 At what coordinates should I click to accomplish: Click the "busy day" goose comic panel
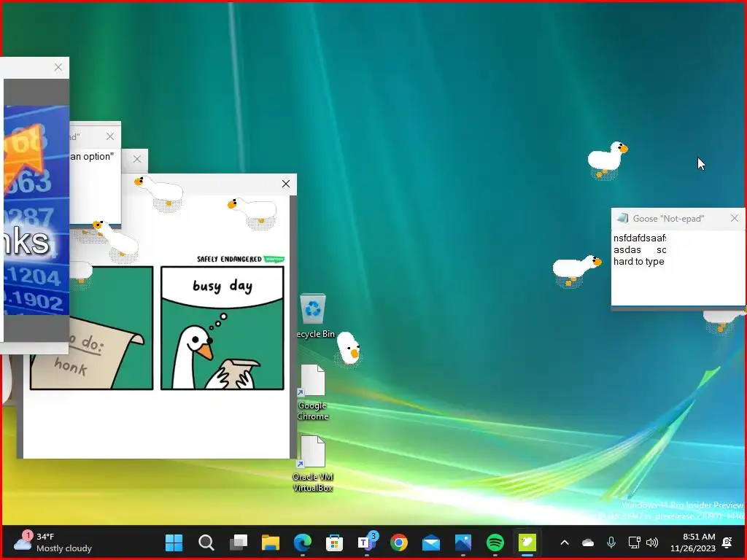222,328
